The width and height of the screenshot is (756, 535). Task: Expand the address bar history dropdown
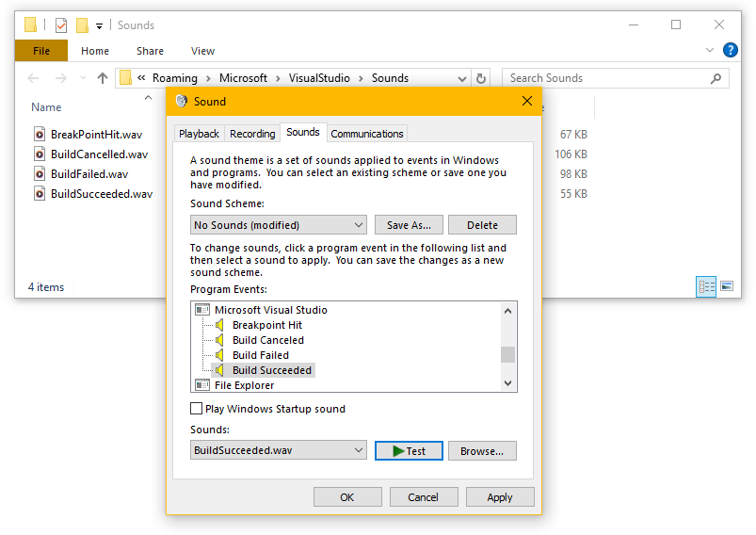(462, 78)
